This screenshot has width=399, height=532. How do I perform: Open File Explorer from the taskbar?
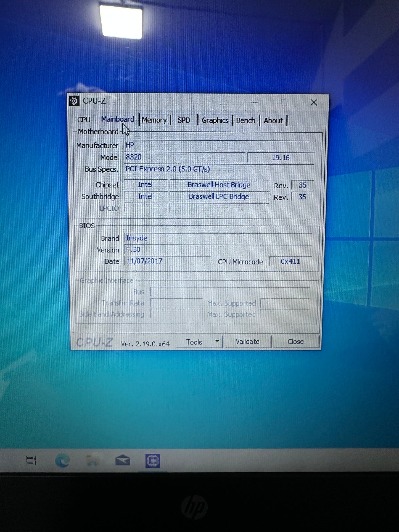point(93,460)
